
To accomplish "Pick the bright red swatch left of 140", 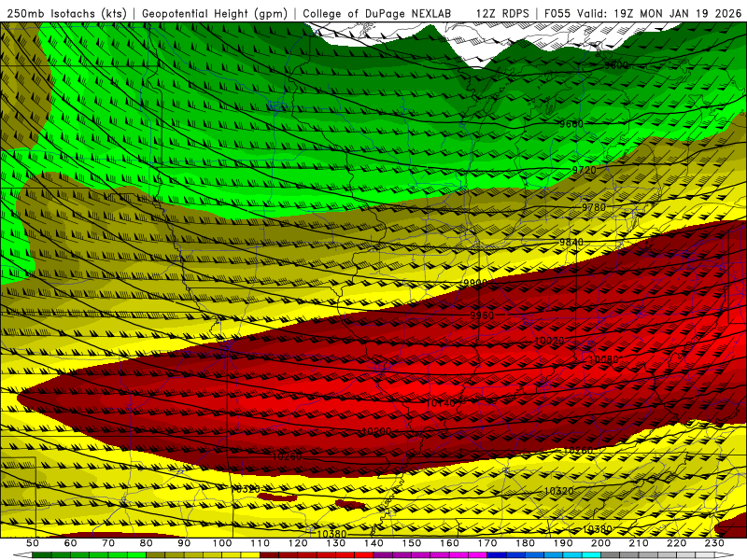I will [364, 555].
